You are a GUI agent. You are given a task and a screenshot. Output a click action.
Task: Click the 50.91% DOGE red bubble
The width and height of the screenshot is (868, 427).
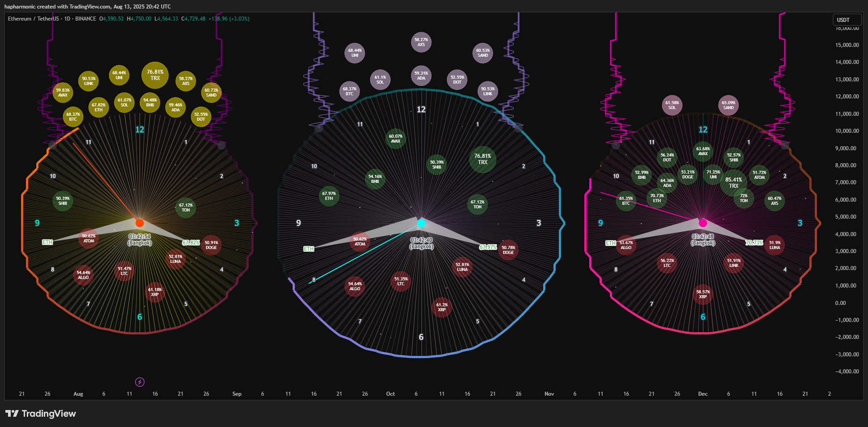click(x=211, y=245)
